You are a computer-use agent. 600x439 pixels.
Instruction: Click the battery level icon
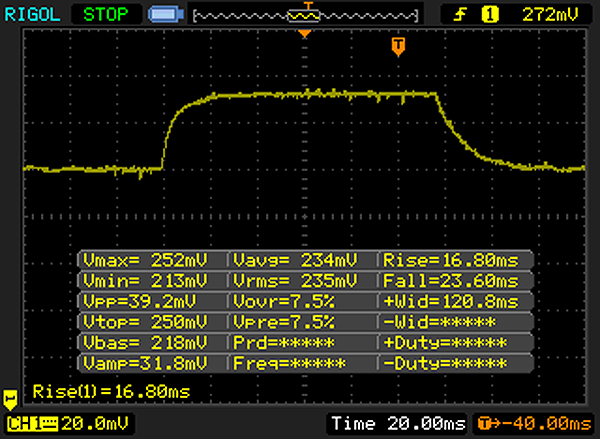click(166, 15)
